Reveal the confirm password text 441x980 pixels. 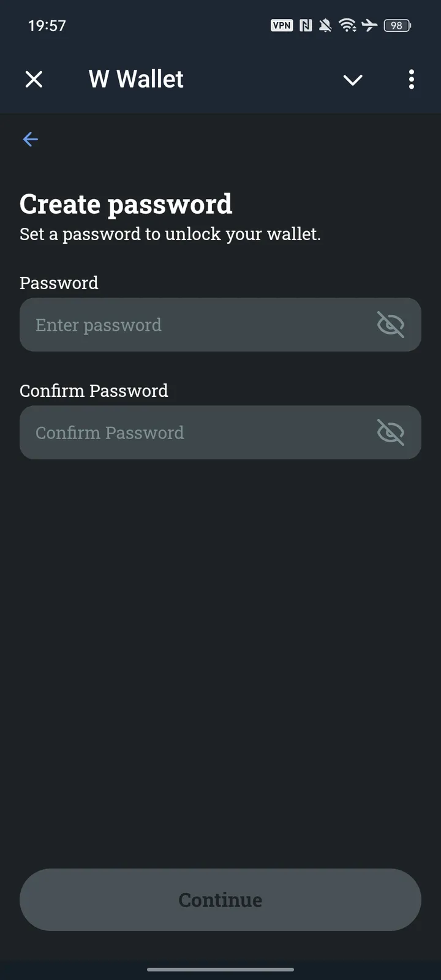coord(391,432)
